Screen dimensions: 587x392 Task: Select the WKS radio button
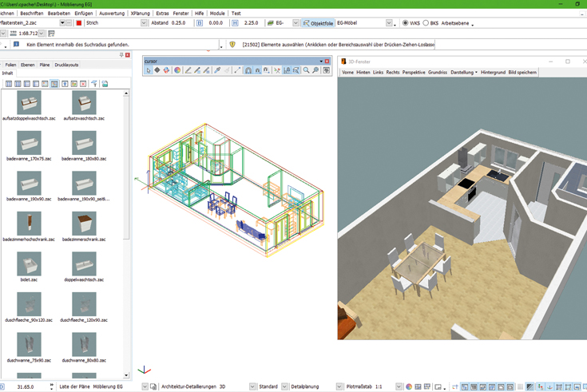pos(406,23)
